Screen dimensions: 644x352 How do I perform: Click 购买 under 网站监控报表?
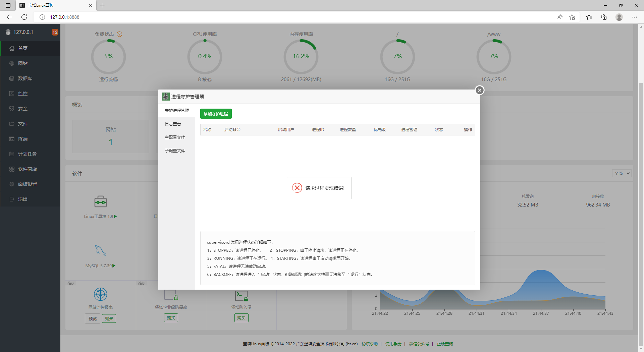point(109,318)
